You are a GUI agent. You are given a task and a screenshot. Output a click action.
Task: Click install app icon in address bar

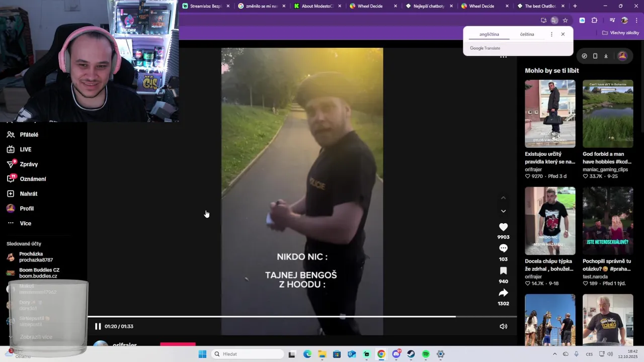coord(544,20)
